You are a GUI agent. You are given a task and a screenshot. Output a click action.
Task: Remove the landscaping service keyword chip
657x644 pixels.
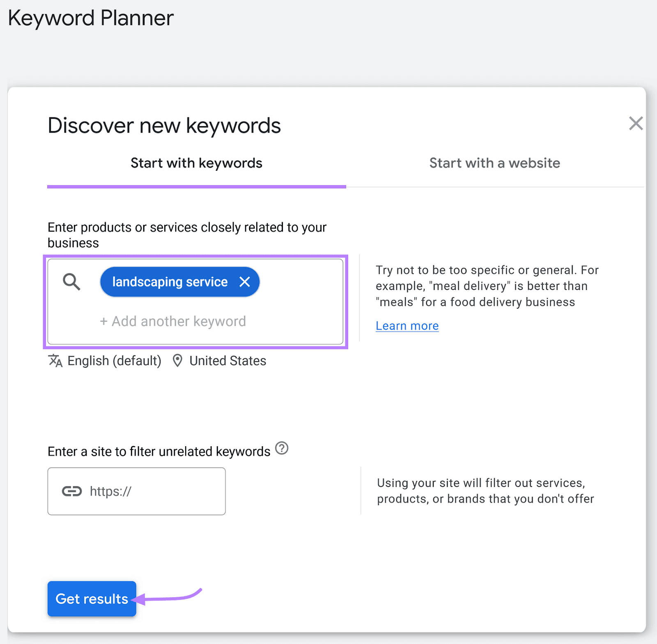[x=245, y=282]
